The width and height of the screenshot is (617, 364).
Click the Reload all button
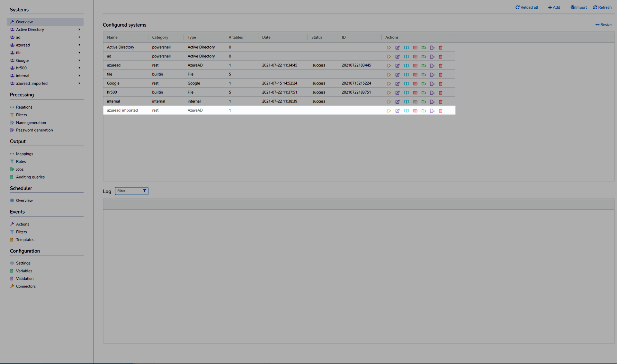pos(527,7)
